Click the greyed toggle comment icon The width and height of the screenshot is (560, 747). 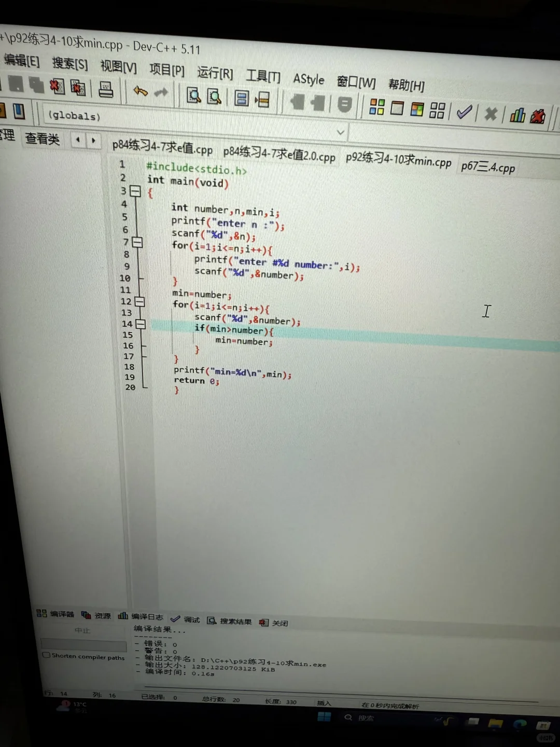point(344,104)
